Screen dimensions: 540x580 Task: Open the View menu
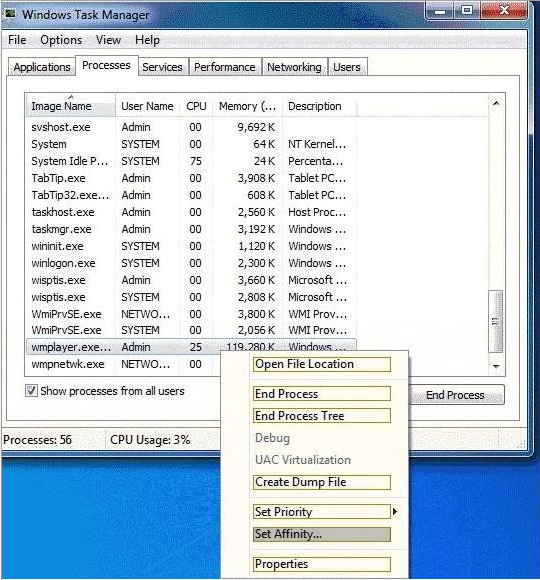(x=108, y=40)
